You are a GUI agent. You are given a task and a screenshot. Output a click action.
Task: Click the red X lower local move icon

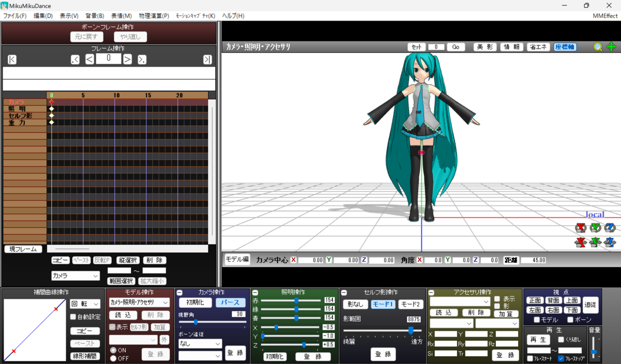(581, 241)
